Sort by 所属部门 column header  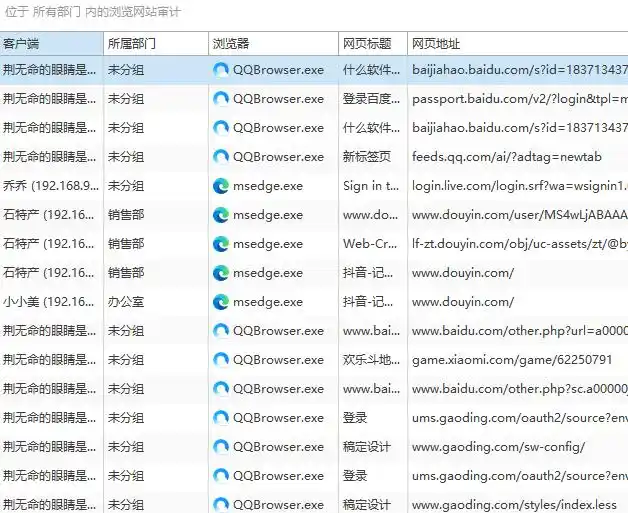coord(156,44)
